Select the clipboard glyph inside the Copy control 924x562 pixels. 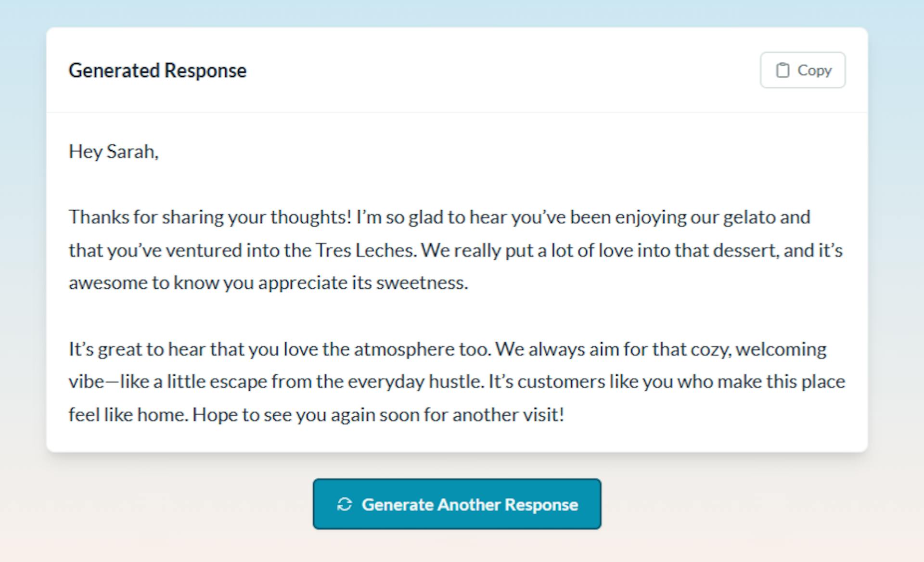pyautogui.click(x=783, y=70)
